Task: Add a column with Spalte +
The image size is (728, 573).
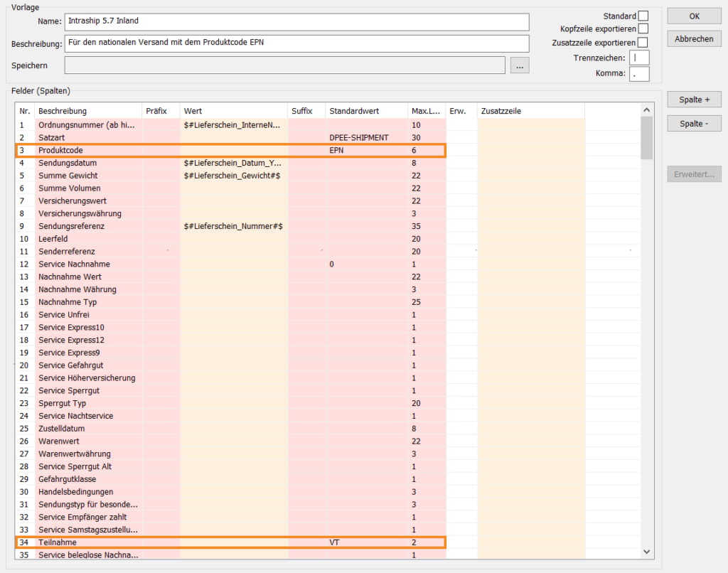Action: coord(694,100)
